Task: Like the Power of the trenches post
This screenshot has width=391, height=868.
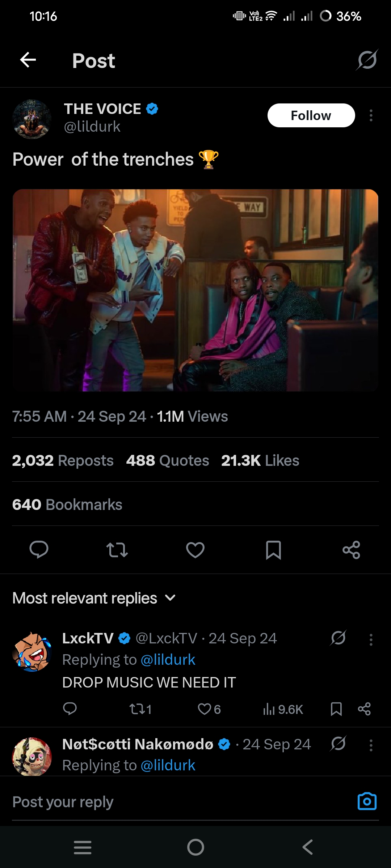Action: (x=195, y=550)
